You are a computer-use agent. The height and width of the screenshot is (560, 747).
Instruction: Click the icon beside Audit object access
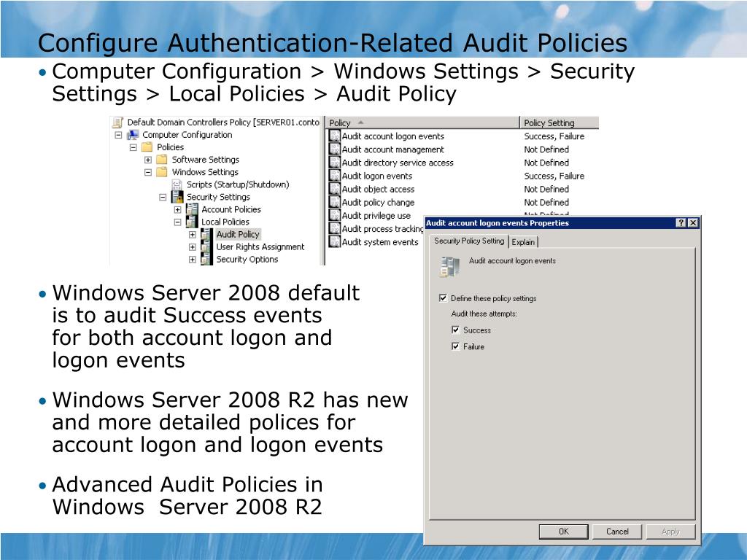click(x=335, y=189)
